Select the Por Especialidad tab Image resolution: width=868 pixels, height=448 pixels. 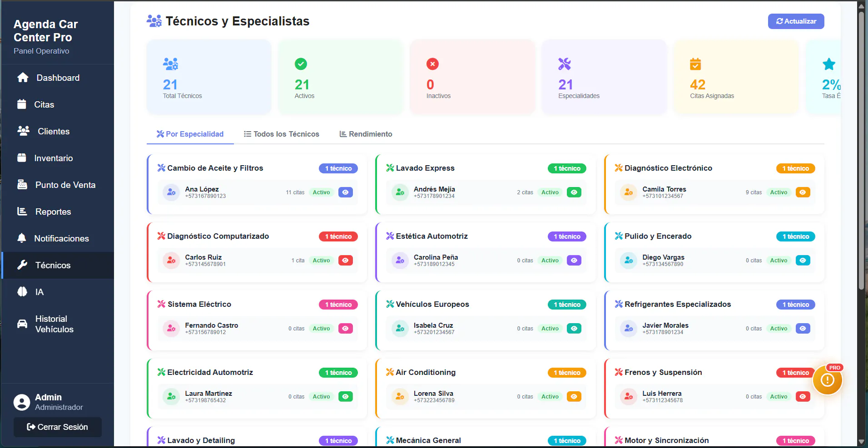(x=190, y=134)
